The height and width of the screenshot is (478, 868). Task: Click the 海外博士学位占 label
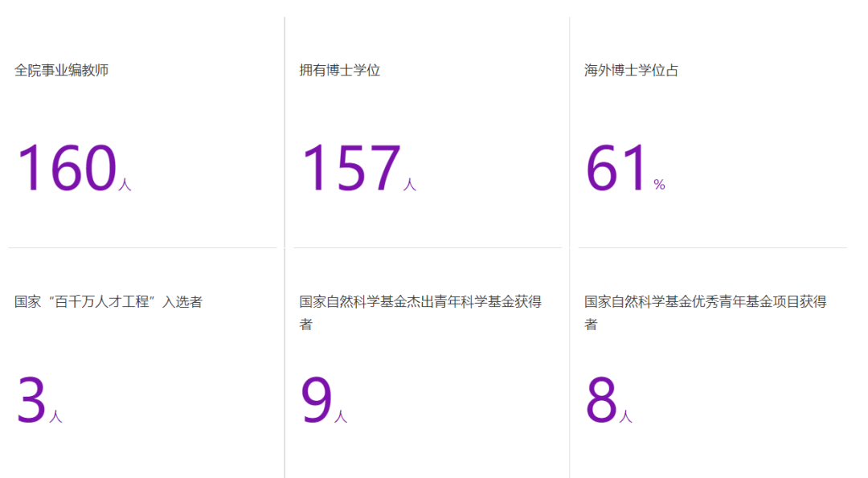pos(631,71)
